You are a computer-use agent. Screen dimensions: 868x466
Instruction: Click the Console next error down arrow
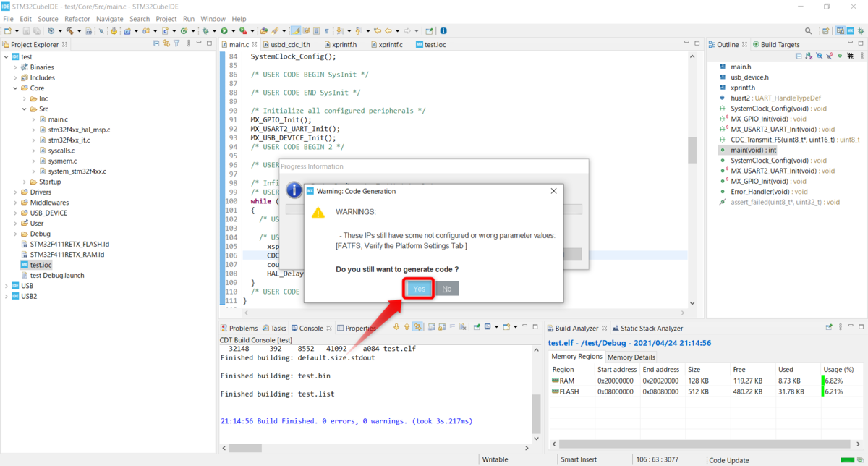pyautogui.click(x=396, y=328)
